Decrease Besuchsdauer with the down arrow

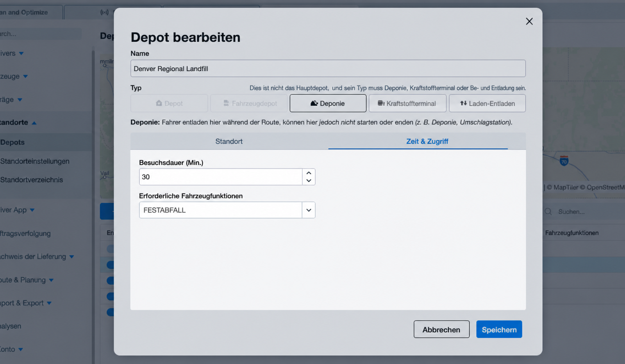(309, 181)
